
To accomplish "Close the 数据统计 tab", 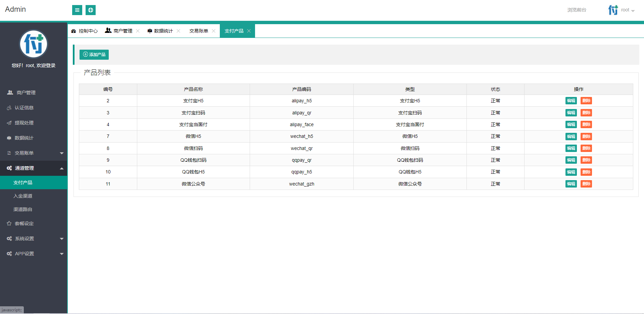I will tap(178, 31).
